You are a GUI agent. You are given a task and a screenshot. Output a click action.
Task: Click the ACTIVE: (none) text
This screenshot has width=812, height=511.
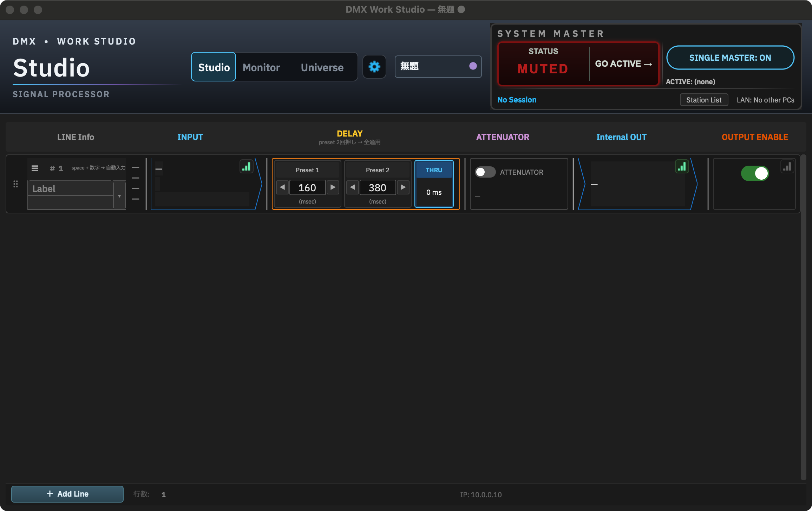(x=690, y=81)
